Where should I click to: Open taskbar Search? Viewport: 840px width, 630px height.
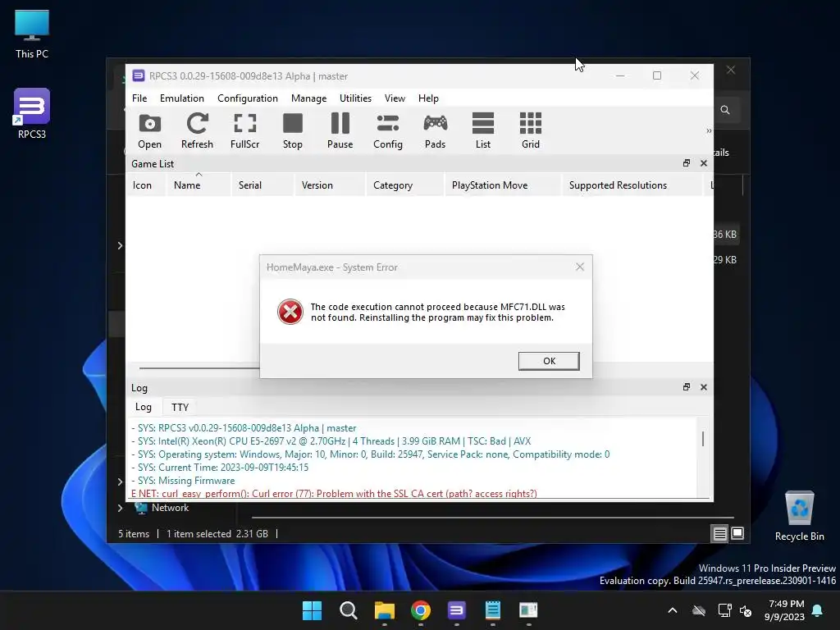click(x=348, y=610)
